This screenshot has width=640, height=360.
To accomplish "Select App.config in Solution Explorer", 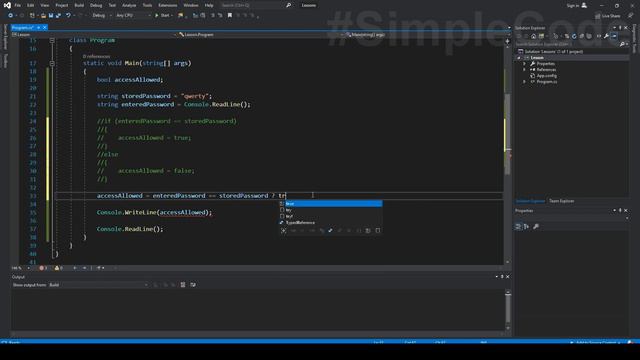I will tap(546, 76).
